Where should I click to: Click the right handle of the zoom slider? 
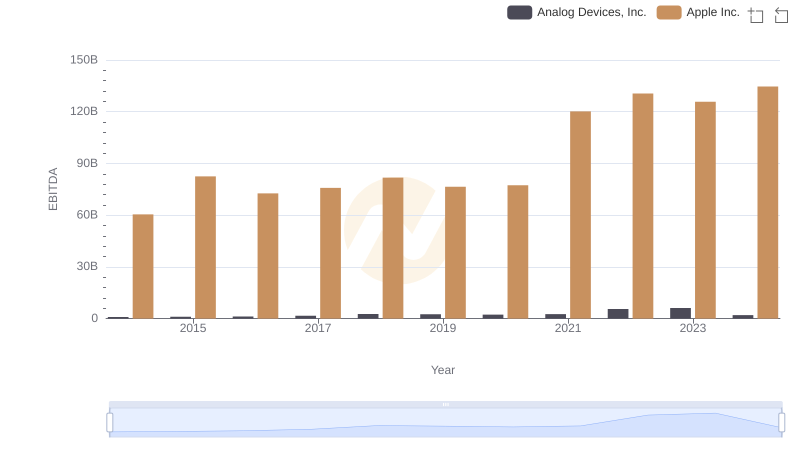782,423
